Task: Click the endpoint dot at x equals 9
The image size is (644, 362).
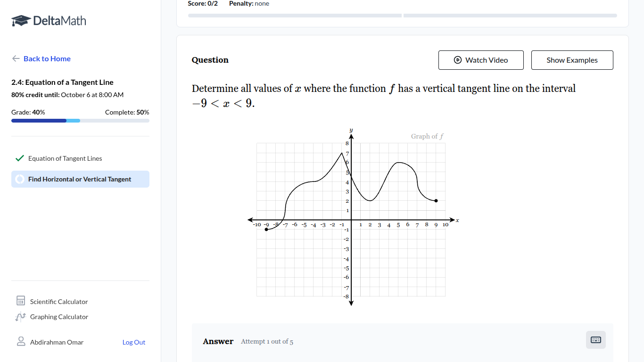Action: coord(436,201)
